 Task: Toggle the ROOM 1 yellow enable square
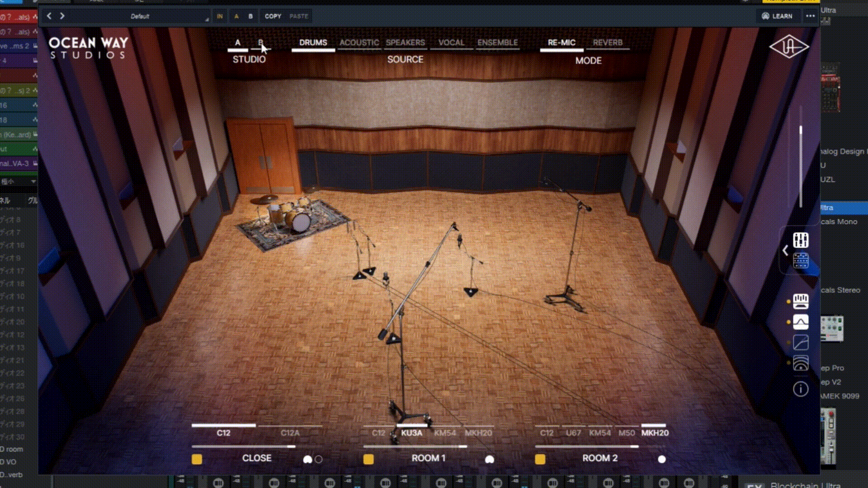(x=368, y=459)
